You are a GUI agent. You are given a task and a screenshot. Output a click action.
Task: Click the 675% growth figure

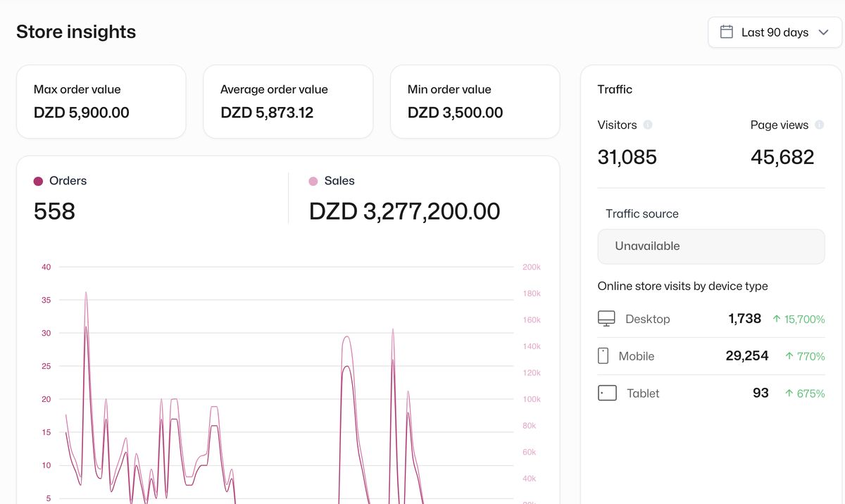click(x=810, y=393)
